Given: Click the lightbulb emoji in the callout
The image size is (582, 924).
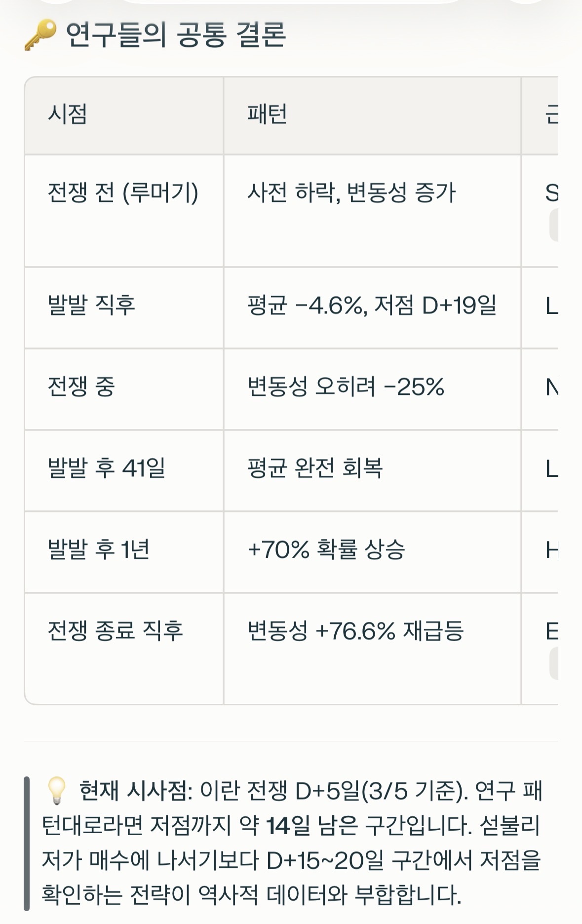Looking at the screenshot, I should click(56, 790).
